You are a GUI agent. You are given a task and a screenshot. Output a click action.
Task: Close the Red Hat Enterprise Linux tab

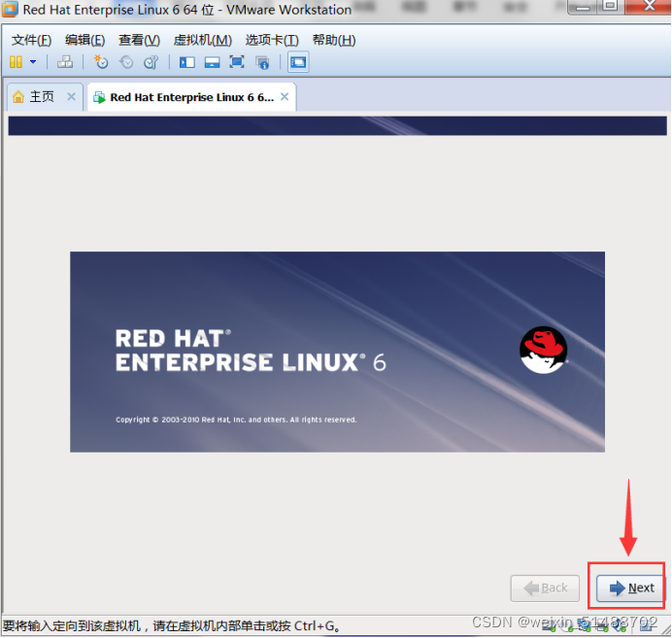click(285, 96)
